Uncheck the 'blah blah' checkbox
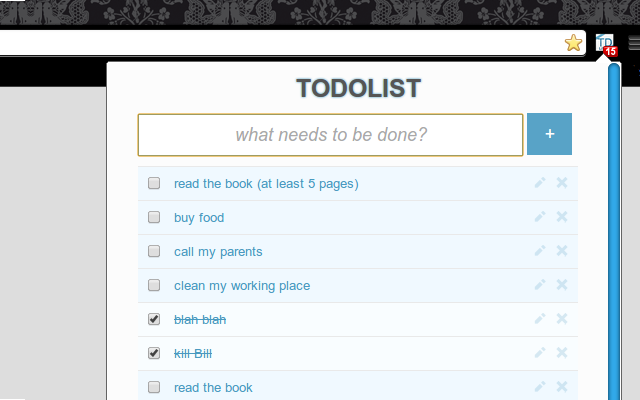Viewport: 640px width, 400px height. [154, 319]
